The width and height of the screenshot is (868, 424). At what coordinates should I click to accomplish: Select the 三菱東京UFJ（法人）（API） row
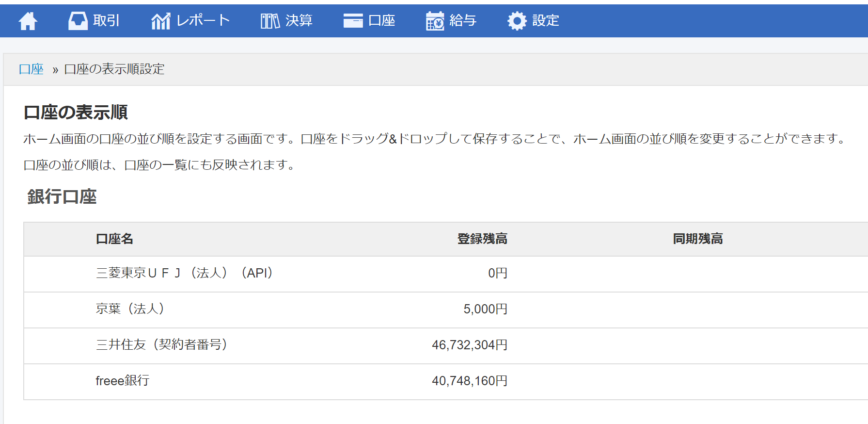446,274
